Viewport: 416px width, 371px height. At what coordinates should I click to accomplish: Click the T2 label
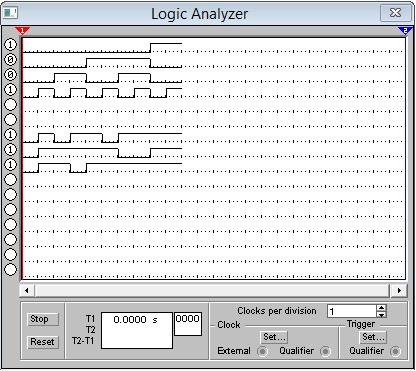tap(90, 330)
